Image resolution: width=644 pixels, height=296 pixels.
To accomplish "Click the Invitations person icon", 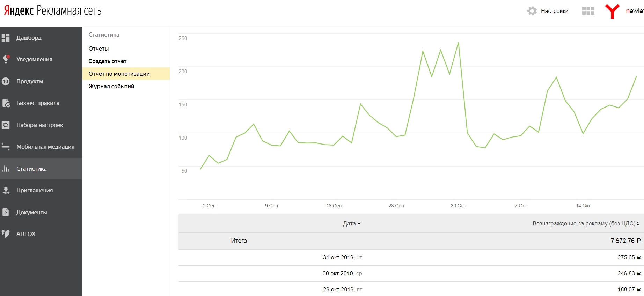I will point(6,190).
